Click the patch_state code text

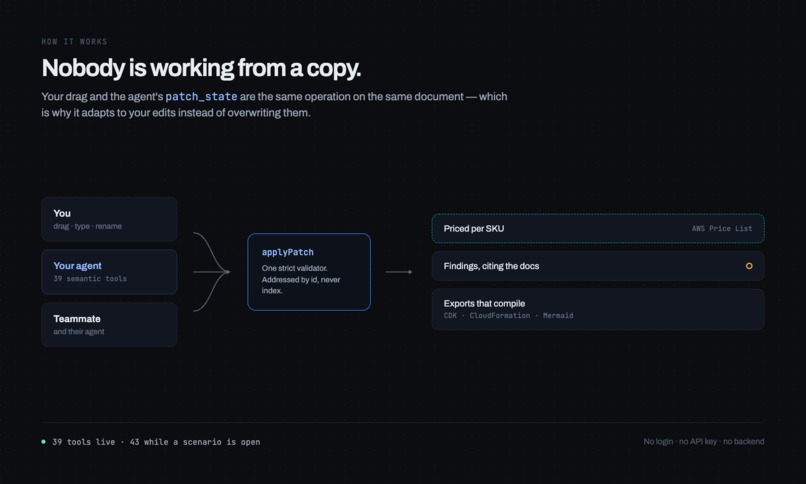202,97
